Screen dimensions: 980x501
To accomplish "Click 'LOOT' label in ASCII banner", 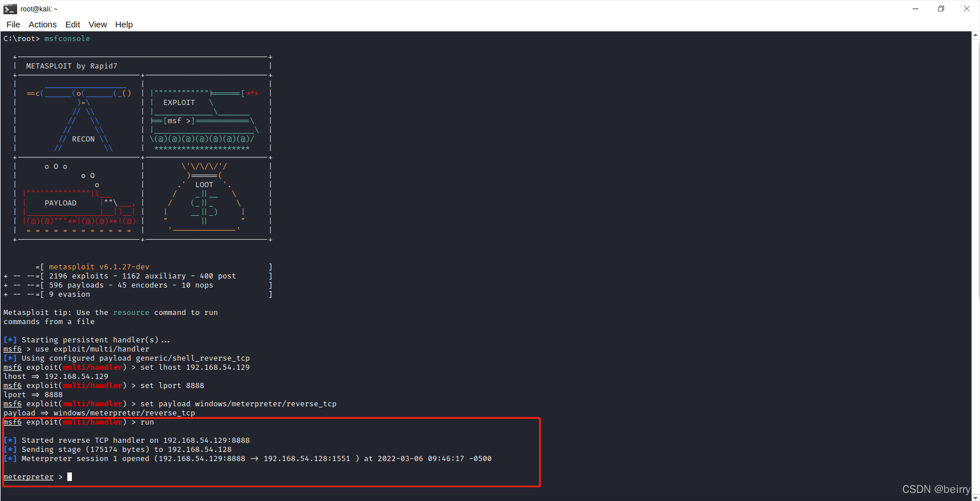I will pyautogui.click(x=204, y=185).
